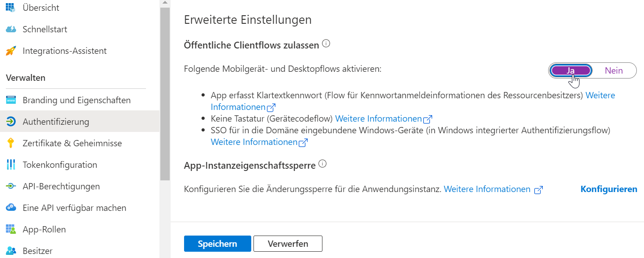
Task: Go to Eine API verfügbar machen
Action: [74, 208]
